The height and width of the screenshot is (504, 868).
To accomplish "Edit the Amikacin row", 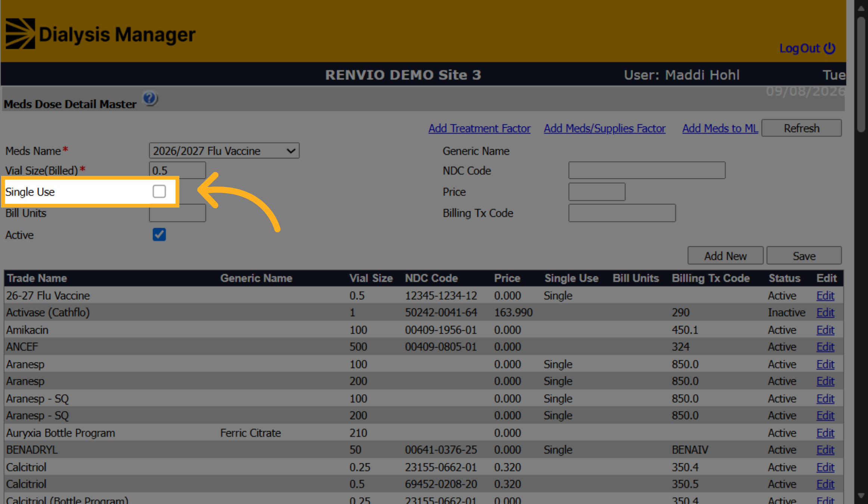I will coord(825,330).
